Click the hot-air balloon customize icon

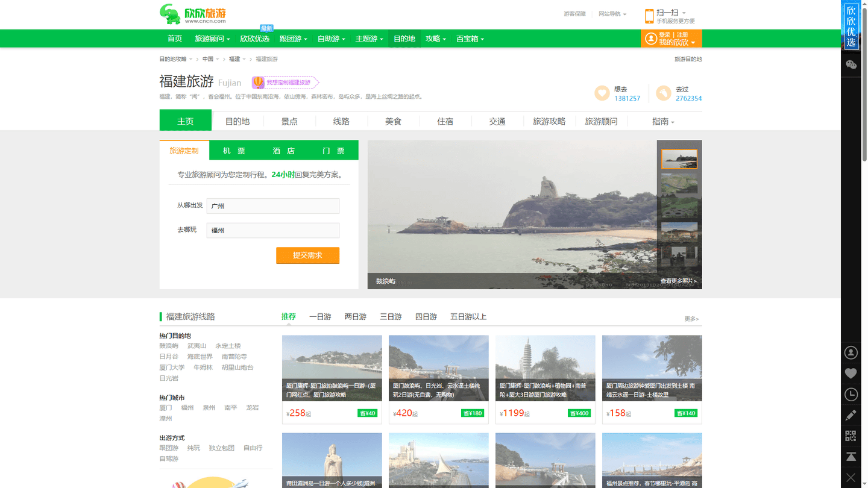click(257, 83)
